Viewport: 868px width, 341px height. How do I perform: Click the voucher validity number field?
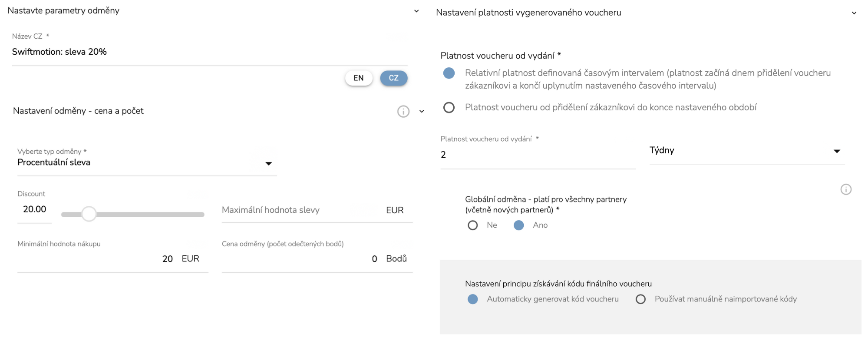click(x=538, y=155)
